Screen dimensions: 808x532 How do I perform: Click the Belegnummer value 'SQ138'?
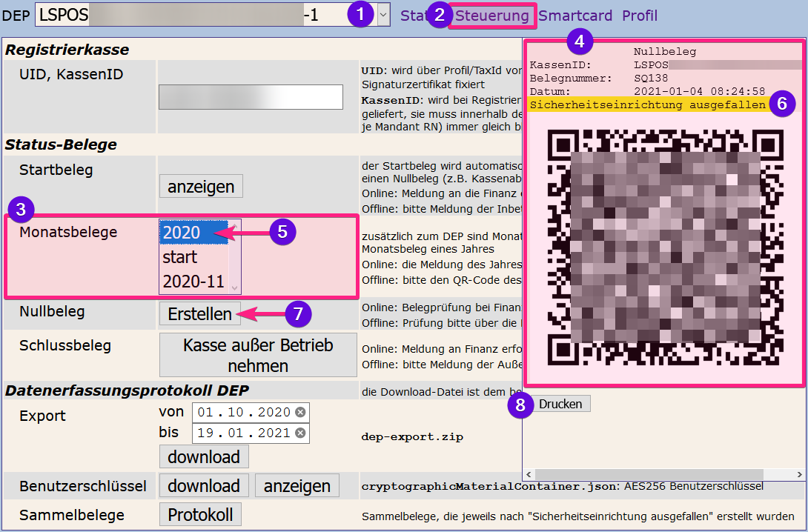(651, 79)
